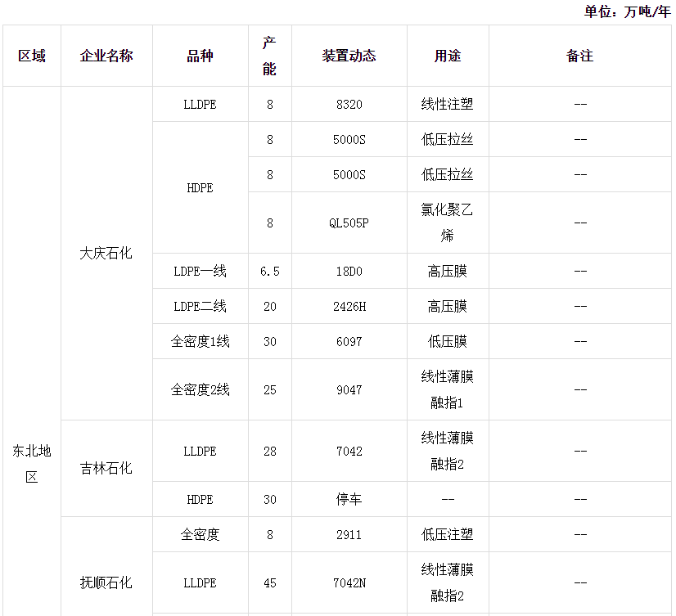Click the 装置动态 column header
The height and width of the screenshot is (616, 676).
click(349, 56)
